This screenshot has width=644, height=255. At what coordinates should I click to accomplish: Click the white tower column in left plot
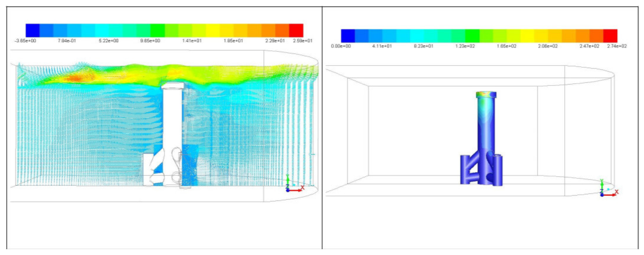172,120
